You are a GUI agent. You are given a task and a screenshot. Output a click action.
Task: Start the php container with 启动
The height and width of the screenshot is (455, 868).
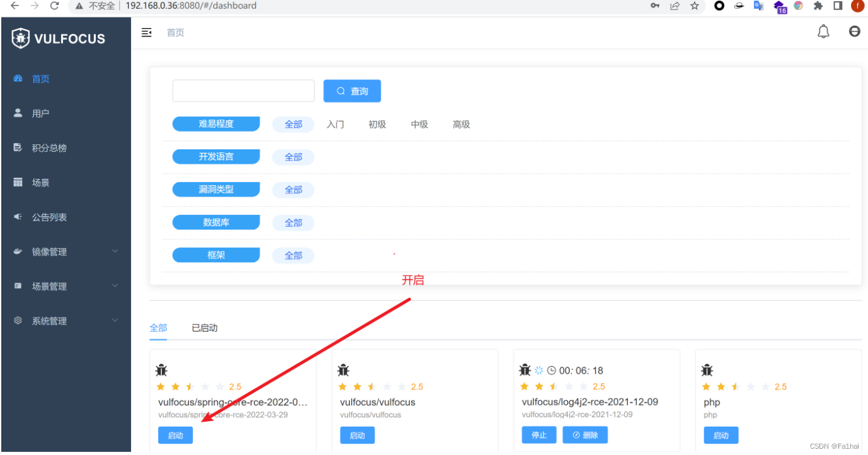[721, 435]
